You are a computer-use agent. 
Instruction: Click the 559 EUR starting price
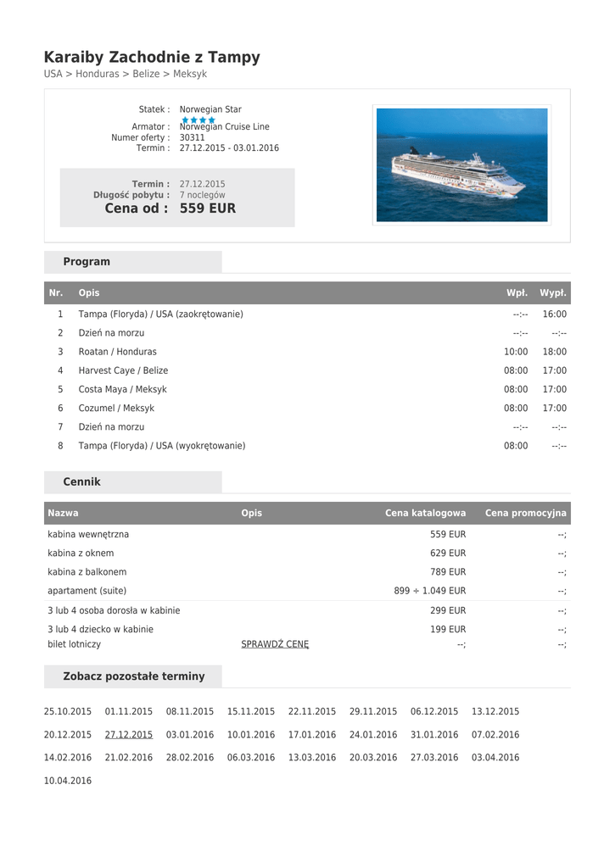click(208, 209)
